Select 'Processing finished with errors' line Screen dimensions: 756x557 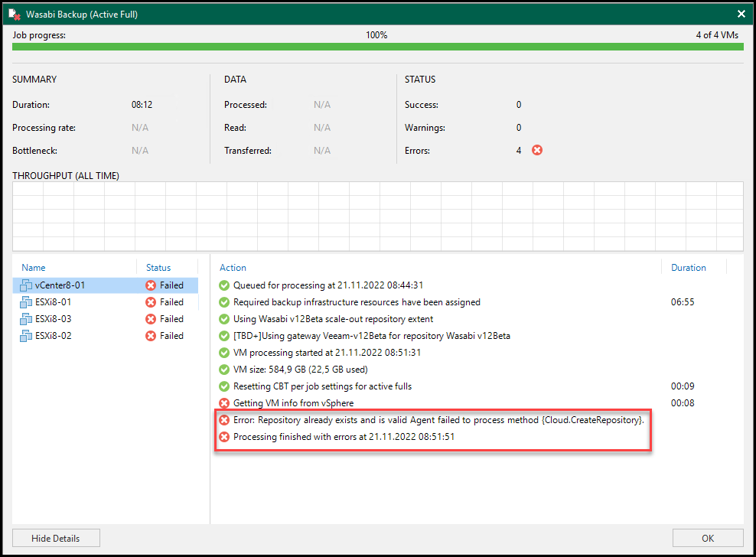[x=344, y=437]
